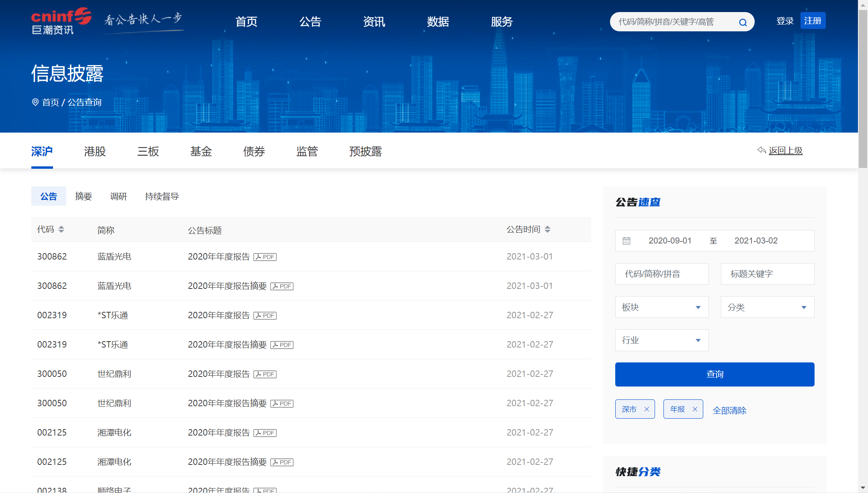The width and height of the screenshot is (868, 493).
Task: Sort by 公告时间 column arrows
Action: pos(547,229)
